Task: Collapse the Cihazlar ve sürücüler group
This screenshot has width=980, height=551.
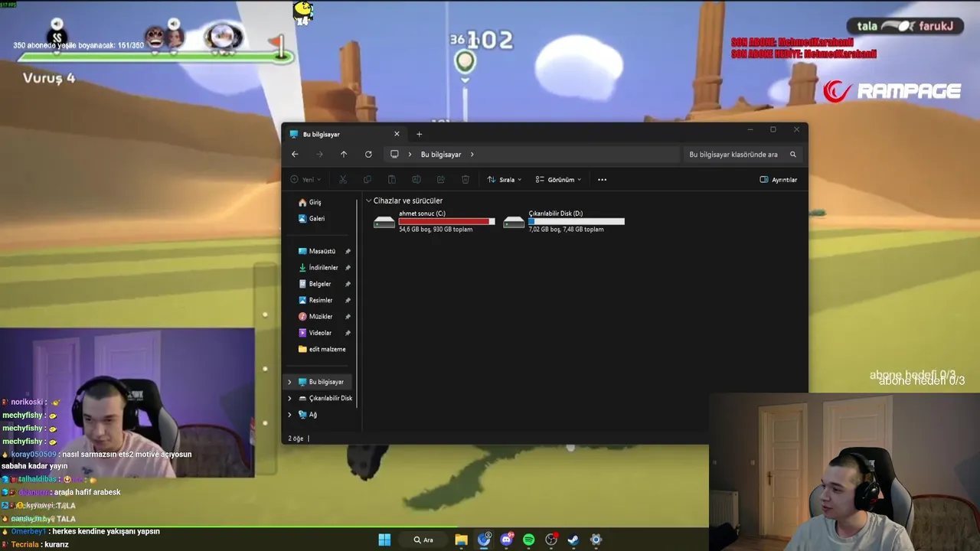Action: pyautogui.click(x=369, y=201)
